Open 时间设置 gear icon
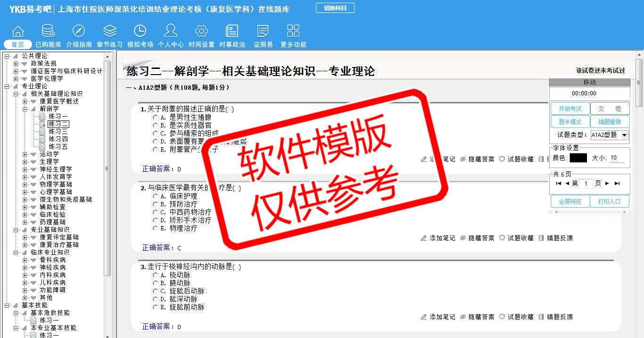The image size is (644, 338). (201, 32)
